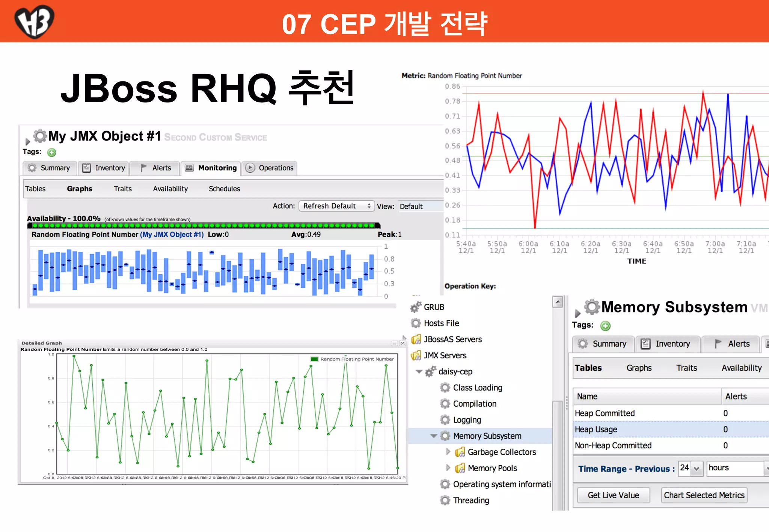769x532 pixels.
Task: Open the Refresh Default action dropdown
Action: (336, 206)
